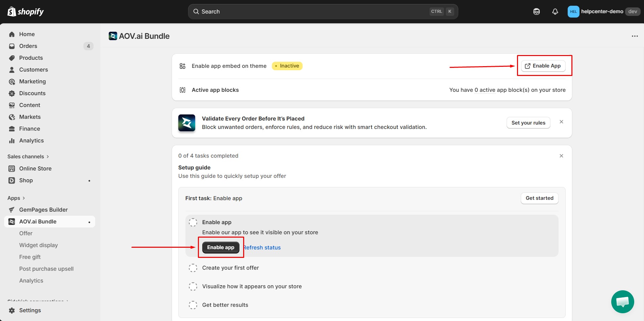Select the Orders icon in sidebar
This screenshot has width=644, height=321.
tap(12, 46)
